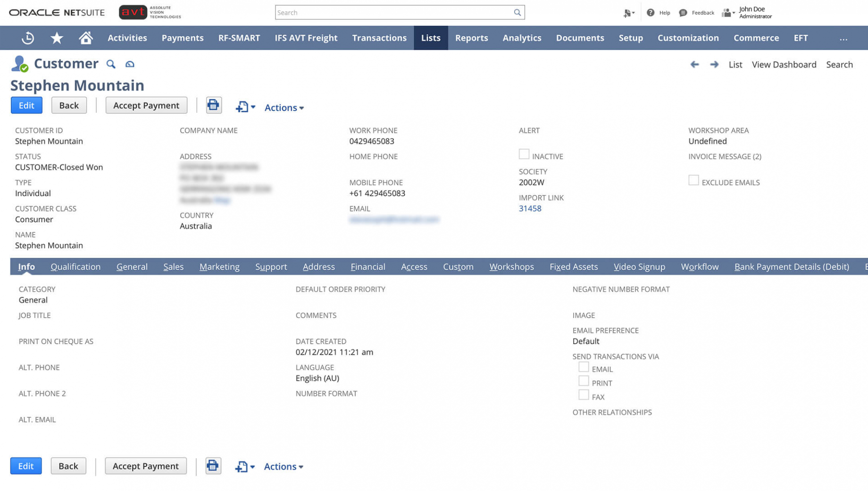Go to Home via house icon
Screen dimensions: 868x491
[x=85, y=38]
